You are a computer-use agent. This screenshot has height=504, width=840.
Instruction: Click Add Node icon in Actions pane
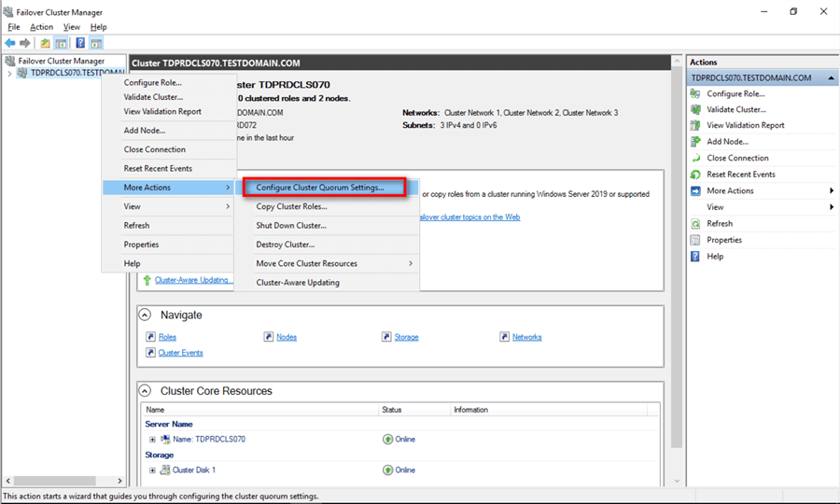click(x=695, y=142)
